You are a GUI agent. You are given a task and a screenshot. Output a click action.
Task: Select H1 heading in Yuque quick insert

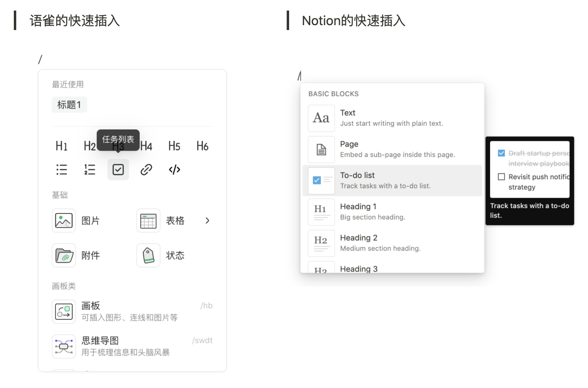pyautogui.click(x=62, y=146)
